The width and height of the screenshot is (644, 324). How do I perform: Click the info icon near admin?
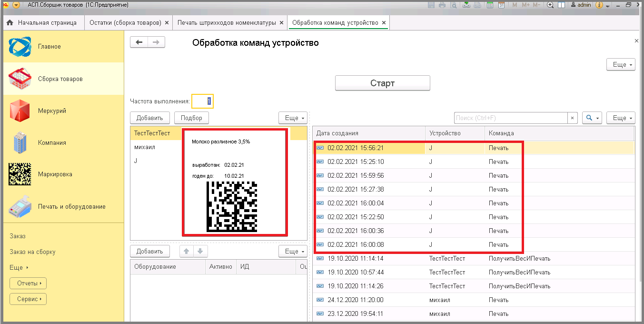coord(599,5)
